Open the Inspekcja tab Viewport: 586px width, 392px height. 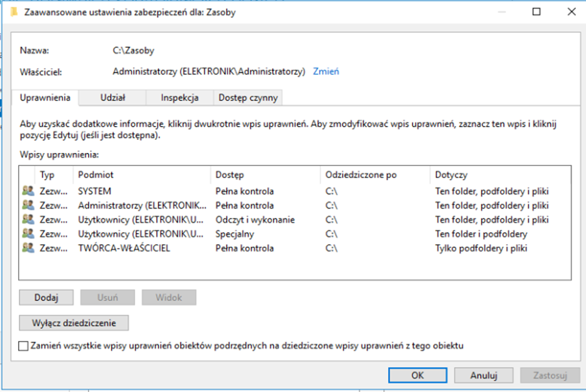tap(179, 97)
